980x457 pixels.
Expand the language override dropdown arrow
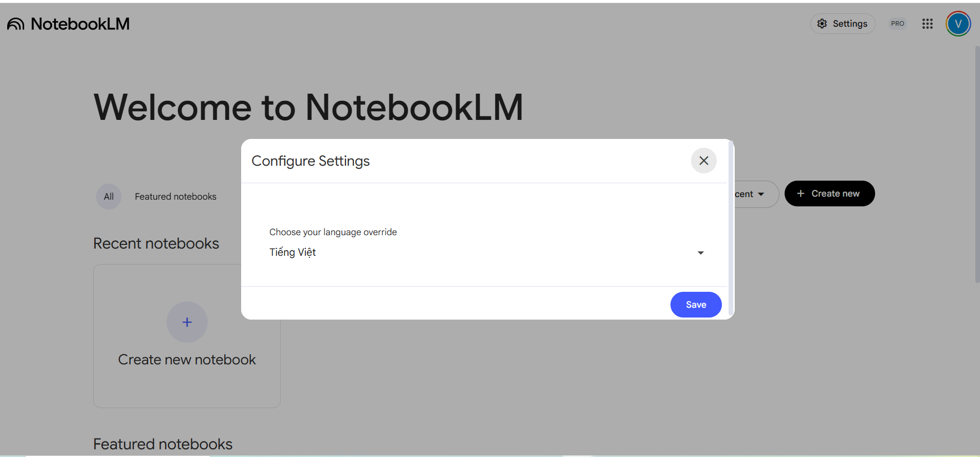700,253
